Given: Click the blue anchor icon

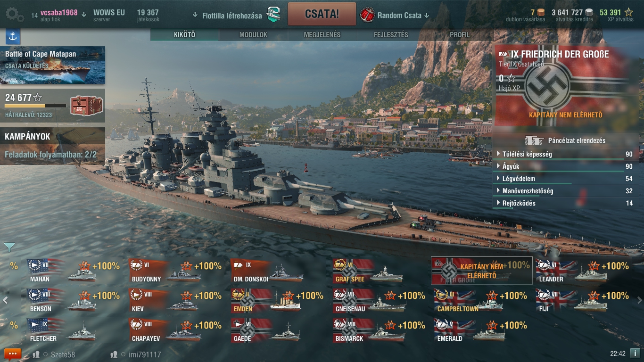Looking at the screenshot, I should click(13, 36).
